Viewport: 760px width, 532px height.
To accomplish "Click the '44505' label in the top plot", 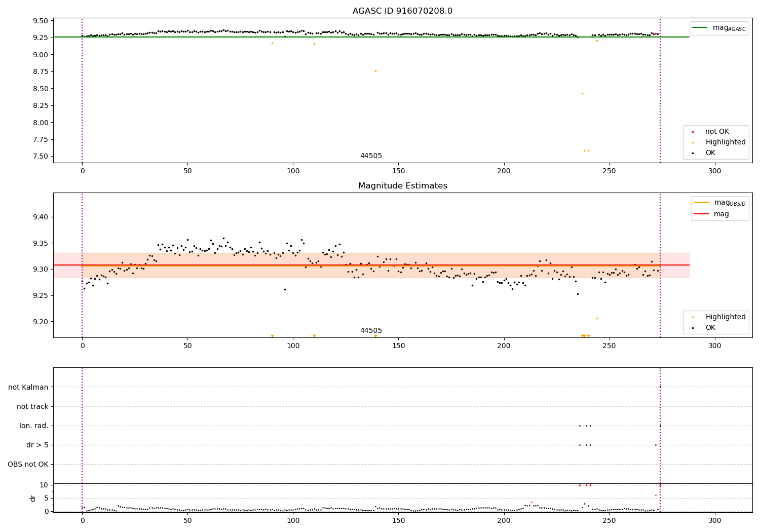I will pyautogui.click(x=371, y=156).
